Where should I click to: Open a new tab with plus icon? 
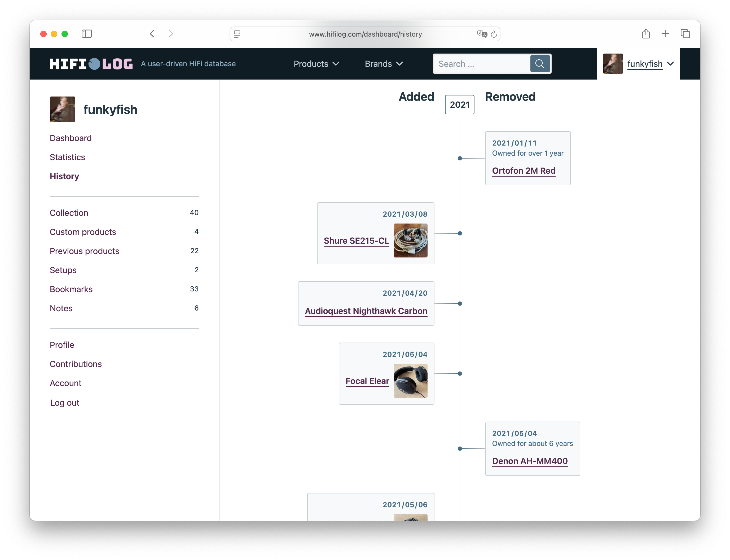(x=665, y=34)
